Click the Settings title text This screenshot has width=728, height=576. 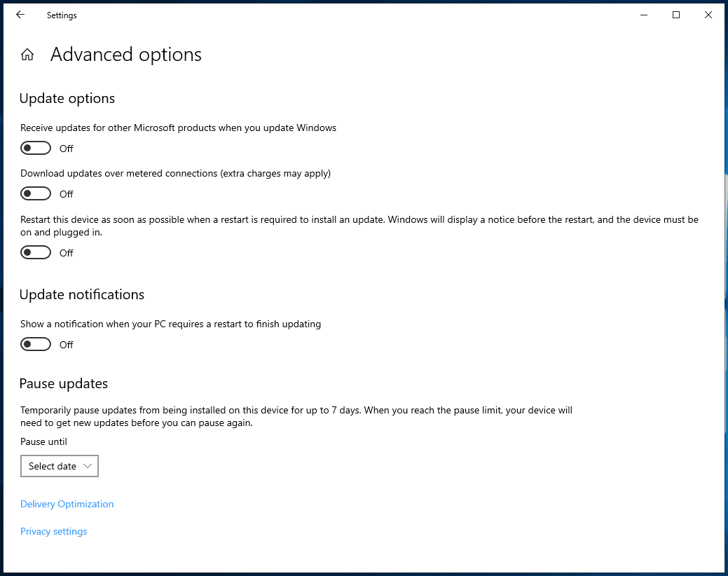[x=62, y=15]
